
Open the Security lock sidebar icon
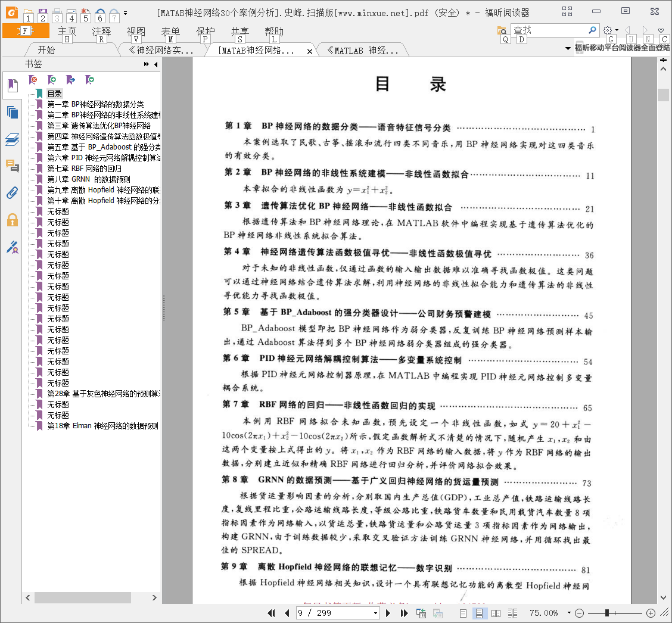pos(13,220)
